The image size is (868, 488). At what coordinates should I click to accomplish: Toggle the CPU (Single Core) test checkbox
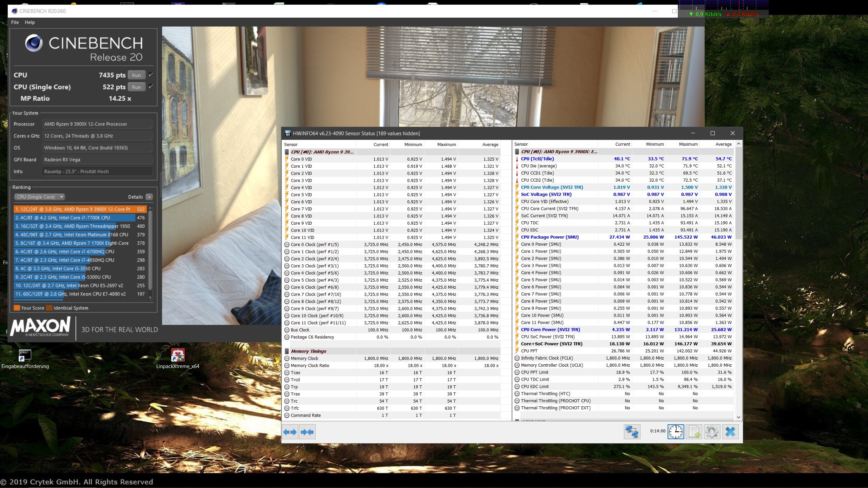click(151, 87)
